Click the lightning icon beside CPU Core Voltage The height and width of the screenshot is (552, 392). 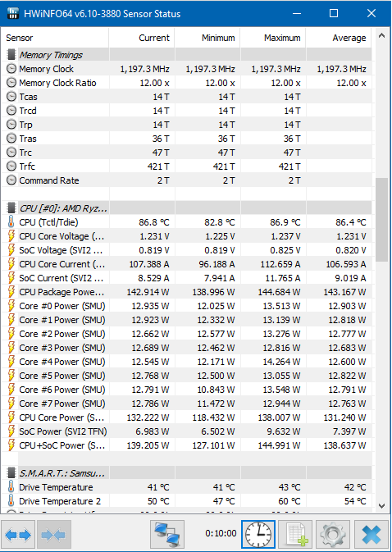click(x=11, y=236)
